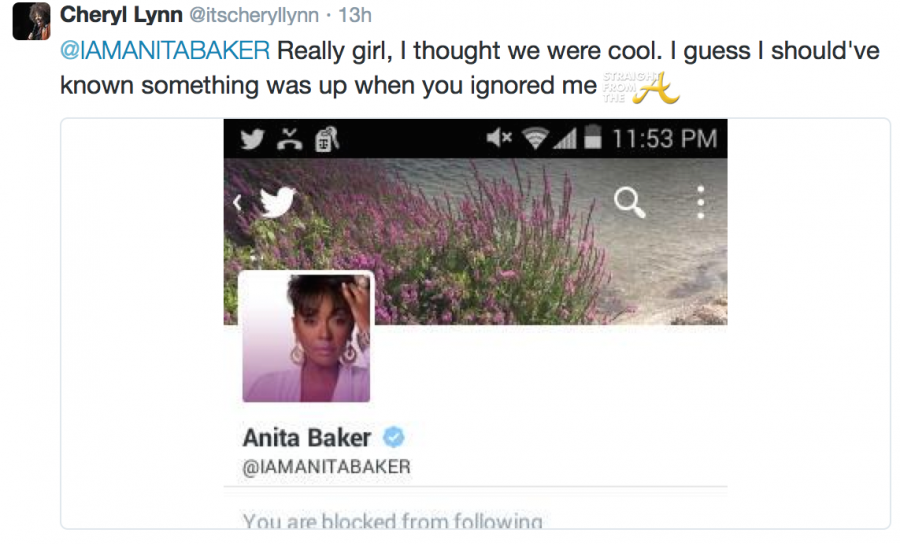The height and width of the screenshot is (544, 900).
Task: Go back using the Twitter bird arrow
Action: click(x=268, y=203)
